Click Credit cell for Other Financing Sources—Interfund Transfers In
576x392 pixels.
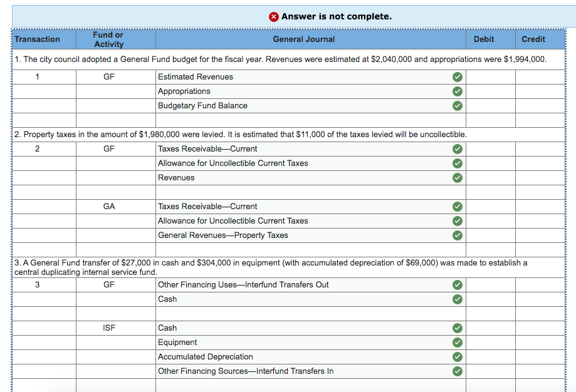click(x=540, y=371)
